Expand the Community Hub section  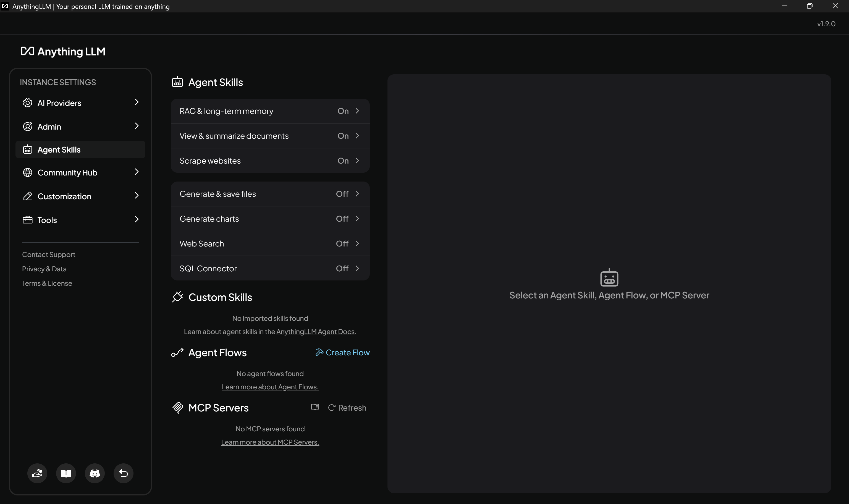tap(80, 172)
